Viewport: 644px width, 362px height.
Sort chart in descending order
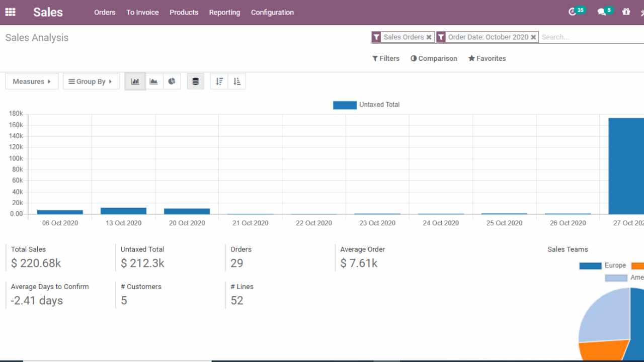[x=219, y=81]
